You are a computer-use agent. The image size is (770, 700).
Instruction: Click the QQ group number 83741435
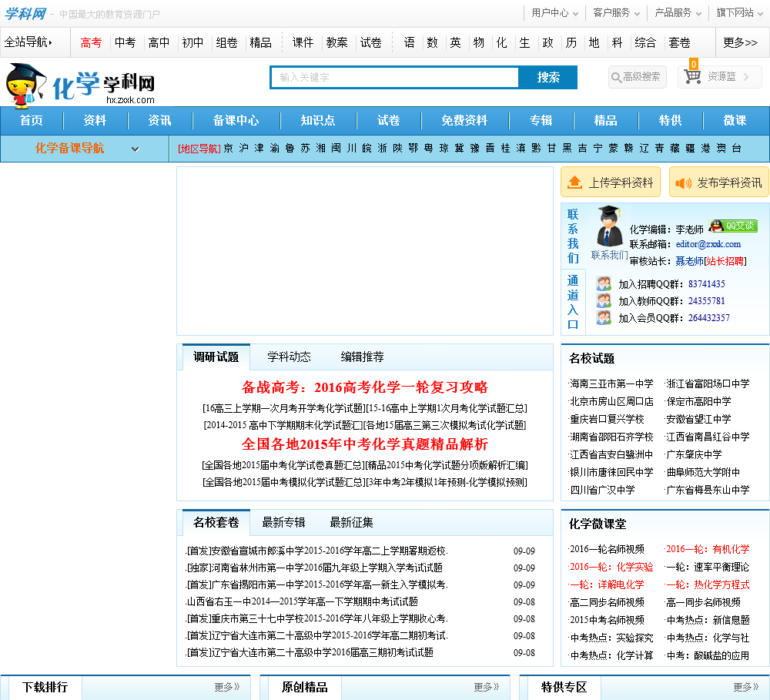pos(706,284)
